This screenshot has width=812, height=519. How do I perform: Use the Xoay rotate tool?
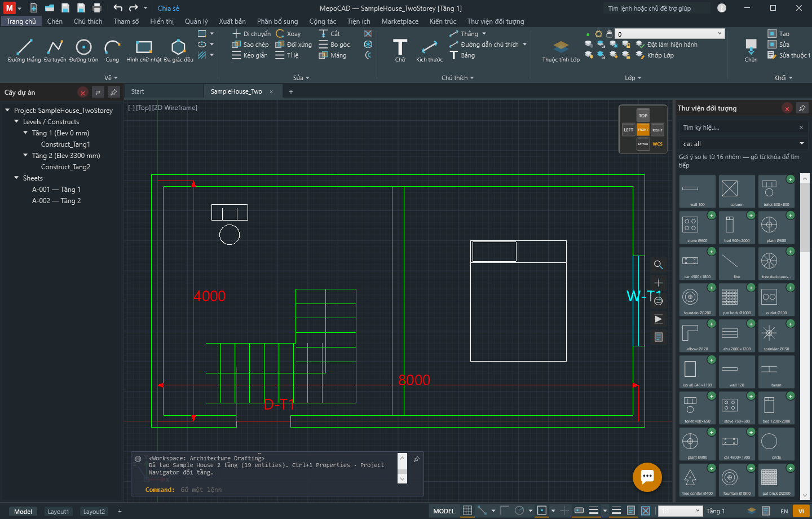pos(288,34)
